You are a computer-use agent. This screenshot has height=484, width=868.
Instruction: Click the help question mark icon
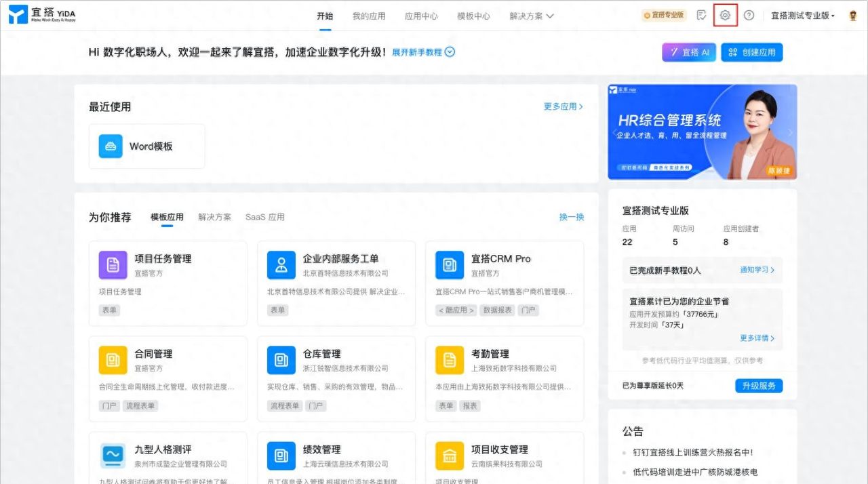748,15
